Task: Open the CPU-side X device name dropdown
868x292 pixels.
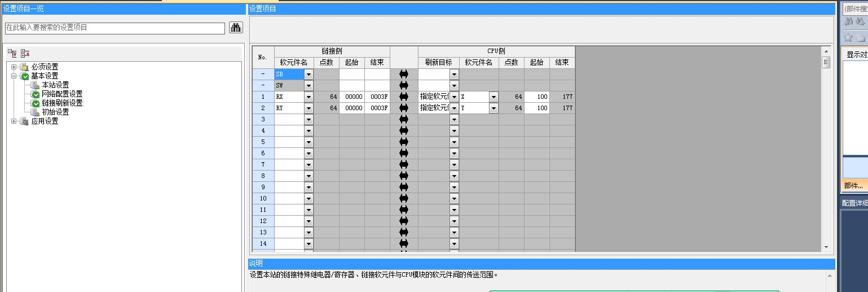Action: coord(494,97)
